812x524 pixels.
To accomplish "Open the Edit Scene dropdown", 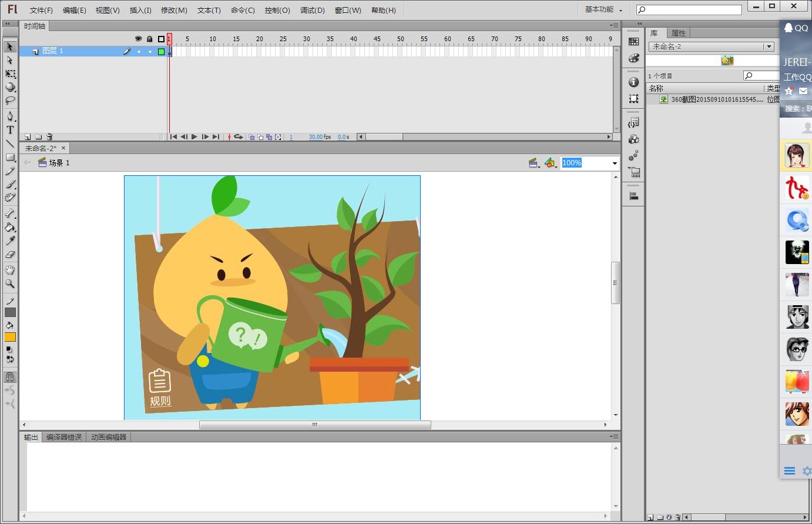I will (x=534, y=163).
